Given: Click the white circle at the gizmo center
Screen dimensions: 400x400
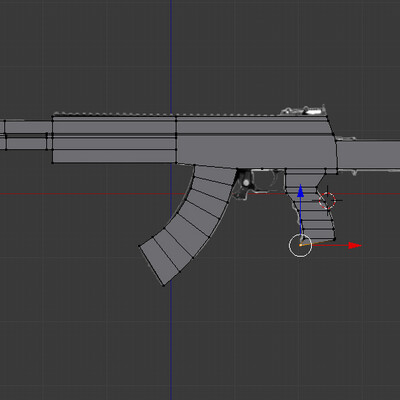Looking at the screenshot, I should (x=300, y=246).
